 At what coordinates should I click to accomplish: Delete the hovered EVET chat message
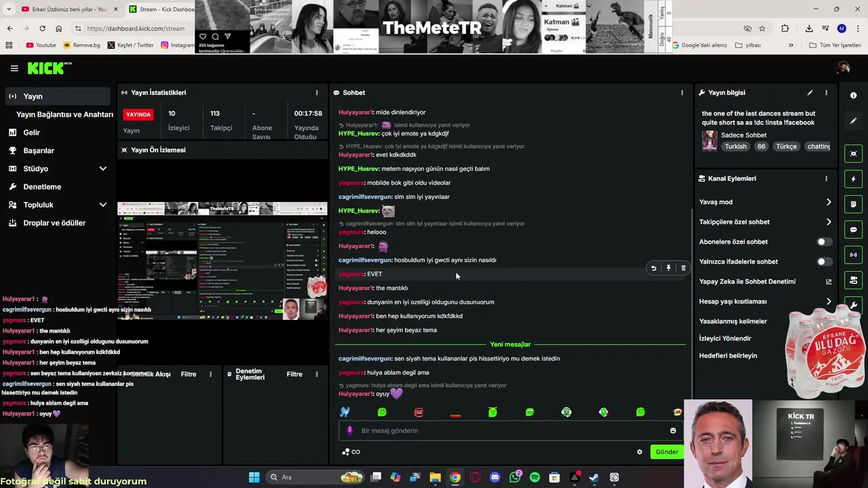683,268
